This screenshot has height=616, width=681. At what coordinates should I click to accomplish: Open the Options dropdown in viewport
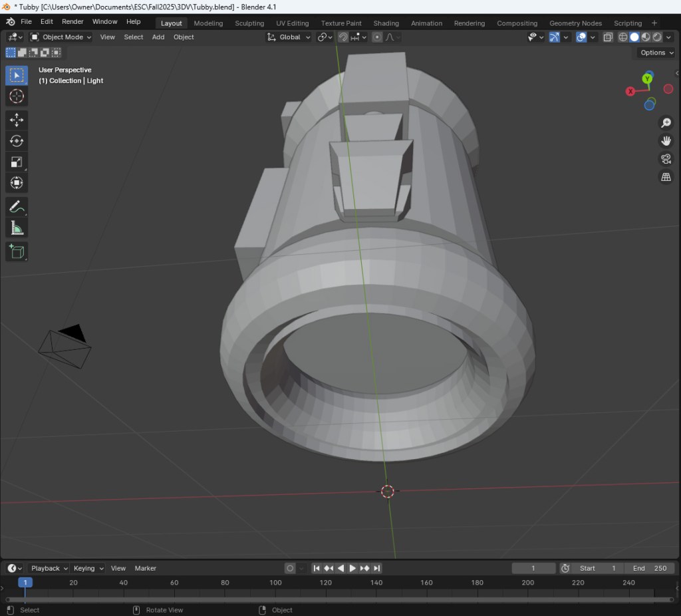656,53
